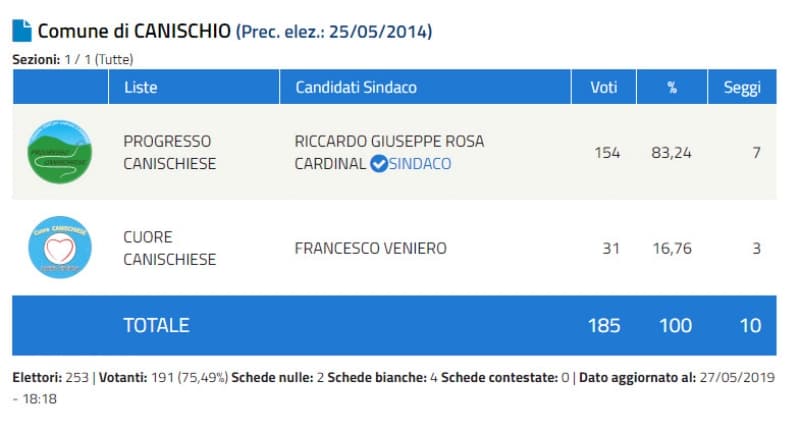Click the Candidati Sindaco column header
800x433 pixels.
point(356,87)
